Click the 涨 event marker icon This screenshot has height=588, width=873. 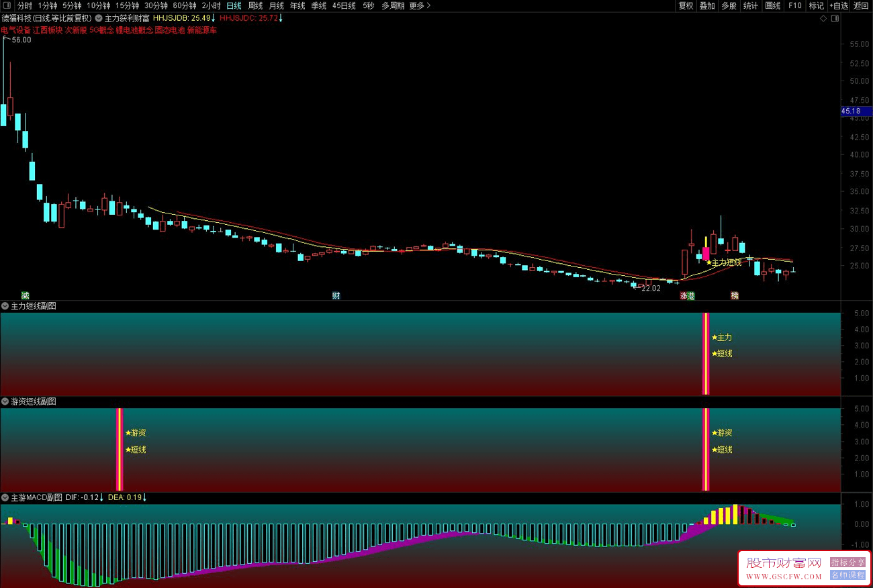684,295
